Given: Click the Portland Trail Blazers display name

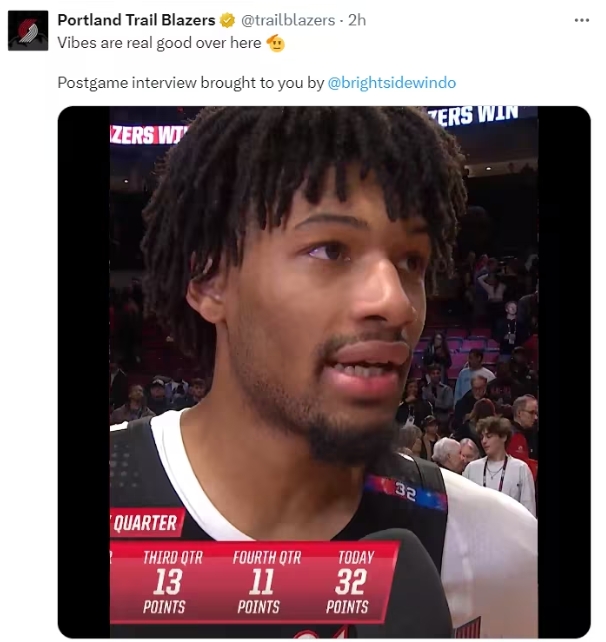Looking at the screenshot, I should [x=136, y=20].
